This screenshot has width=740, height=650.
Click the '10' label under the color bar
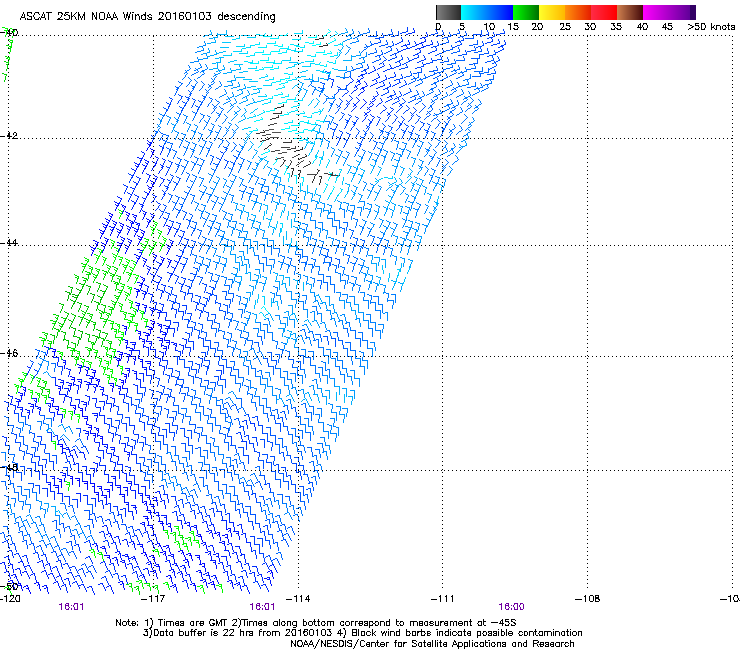pos(489,27)
